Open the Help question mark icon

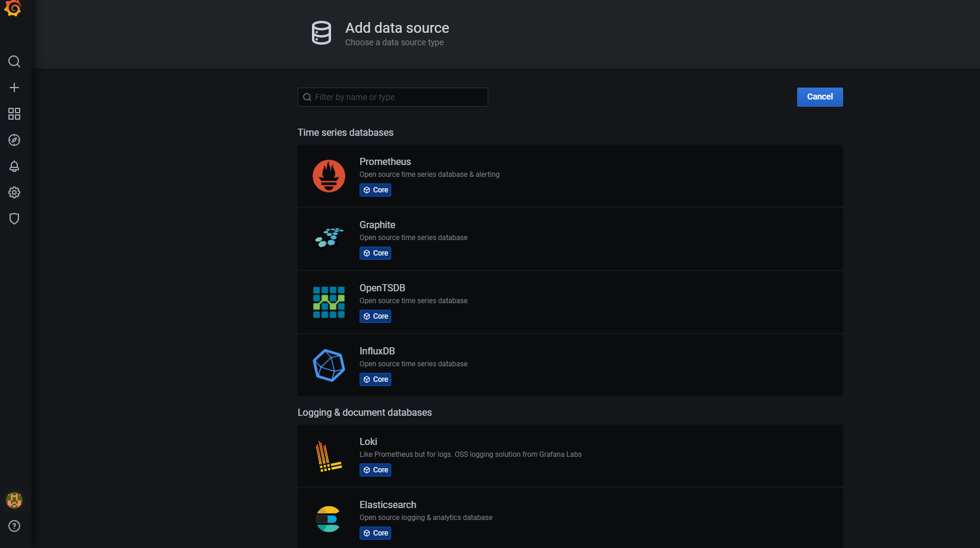(x=14, y=526)
